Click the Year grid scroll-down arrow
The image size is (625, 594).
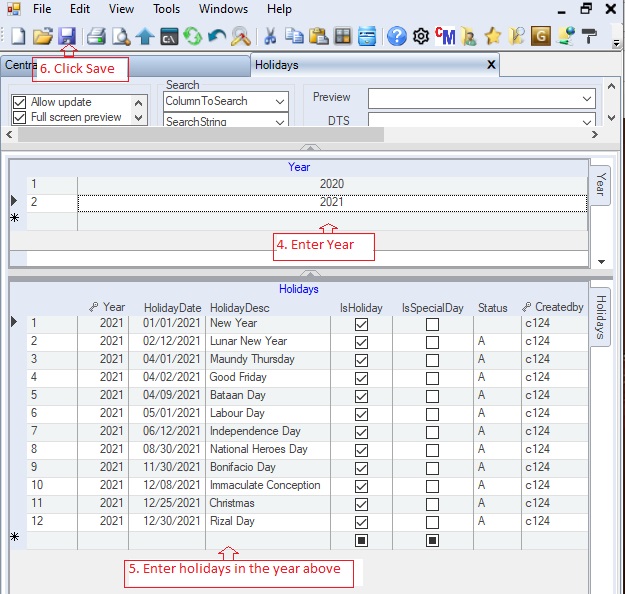pyautogui.click(x=601, y=262)
